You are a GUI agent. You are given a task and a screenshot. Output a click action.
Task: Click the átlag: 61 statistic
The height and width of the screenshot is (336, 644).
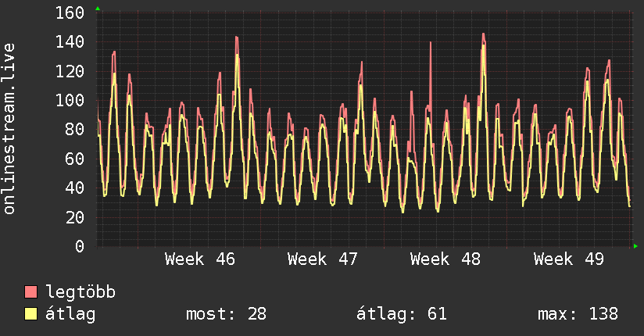[x=401, y=315]
